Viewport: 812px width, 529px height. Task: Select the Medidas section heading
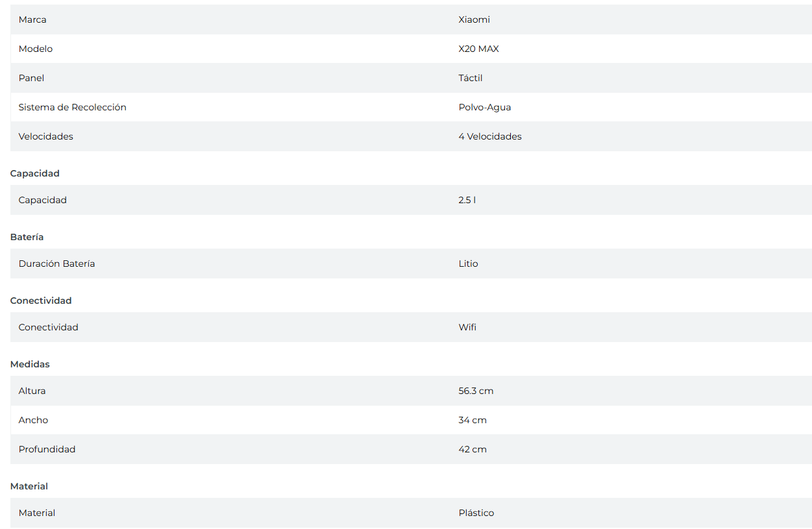(30, 364)
